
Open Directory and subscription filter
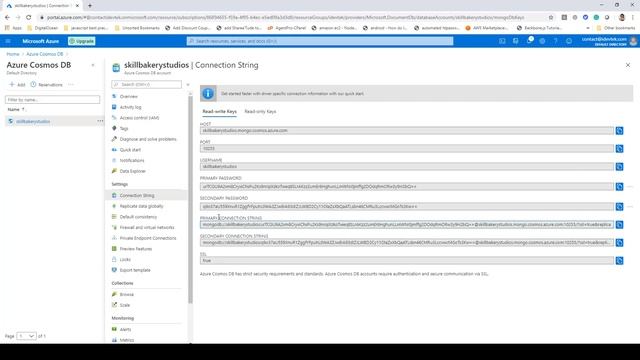point(516,41)
